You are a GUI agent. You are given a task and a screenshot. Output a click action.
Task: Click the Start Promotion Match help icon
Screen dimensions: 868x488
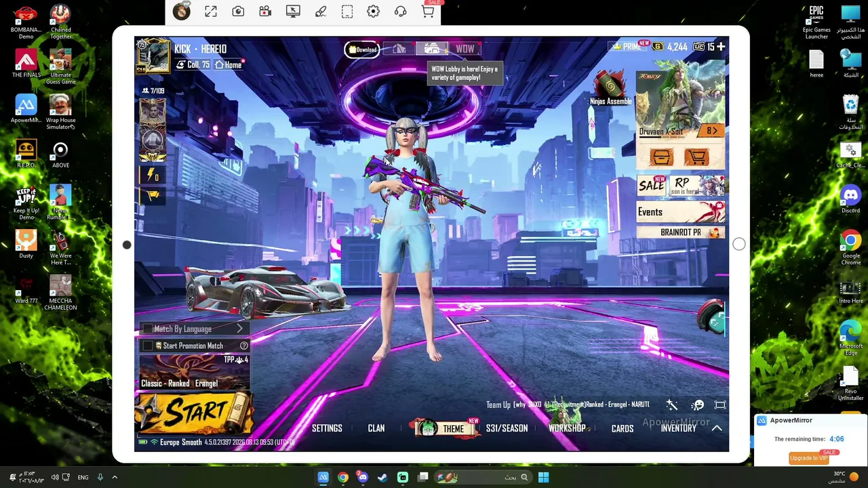click(x=244, y=346)
